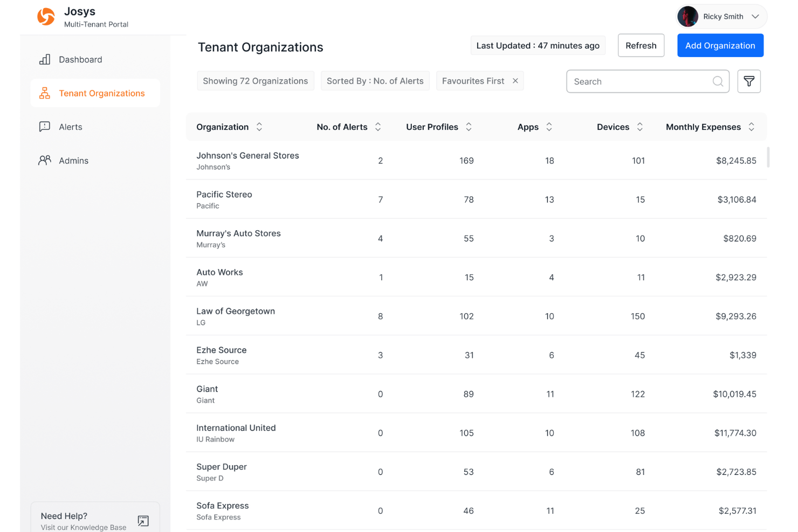Click the Josys logo icon
798x532 pixels.
click(x=46, y=17)
